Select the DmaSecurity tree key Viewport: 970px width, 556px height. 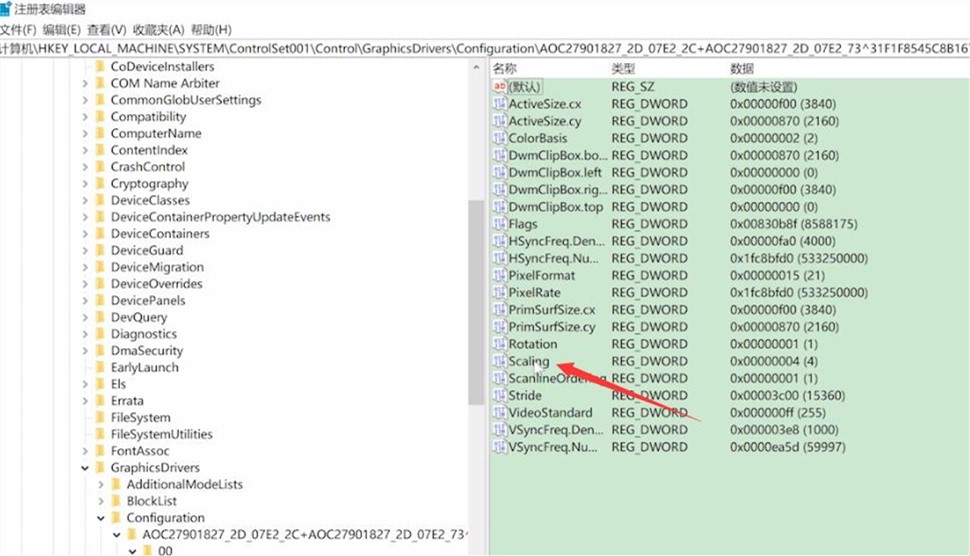[147, 350]
